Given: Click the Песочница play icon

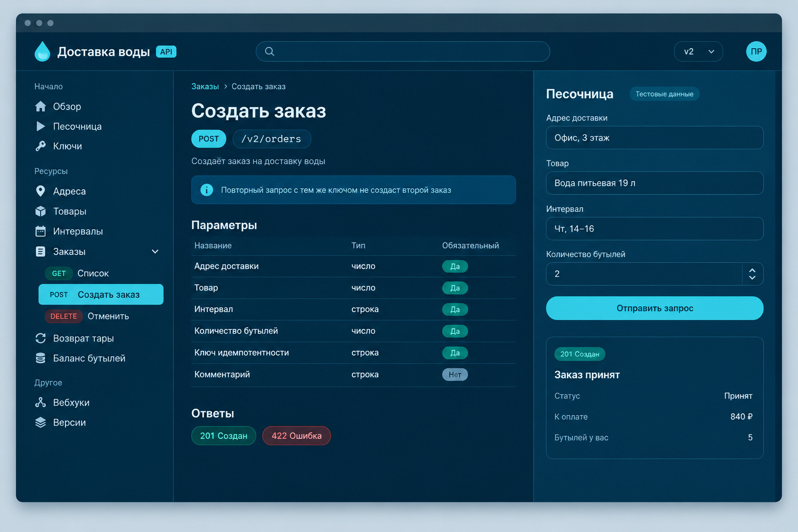Looking at the screenshot, I should [41, 126].
